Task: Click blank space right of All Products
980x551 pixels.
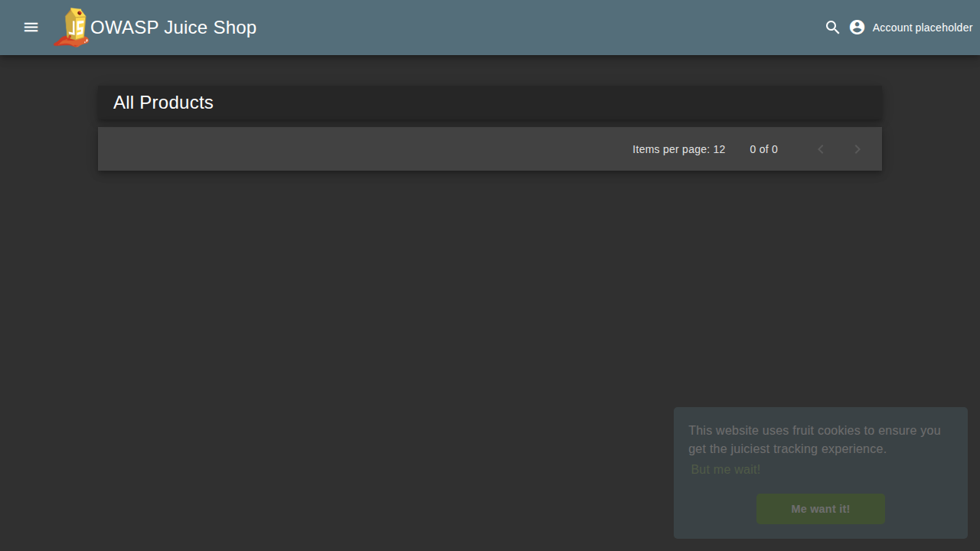Action: 536,103
